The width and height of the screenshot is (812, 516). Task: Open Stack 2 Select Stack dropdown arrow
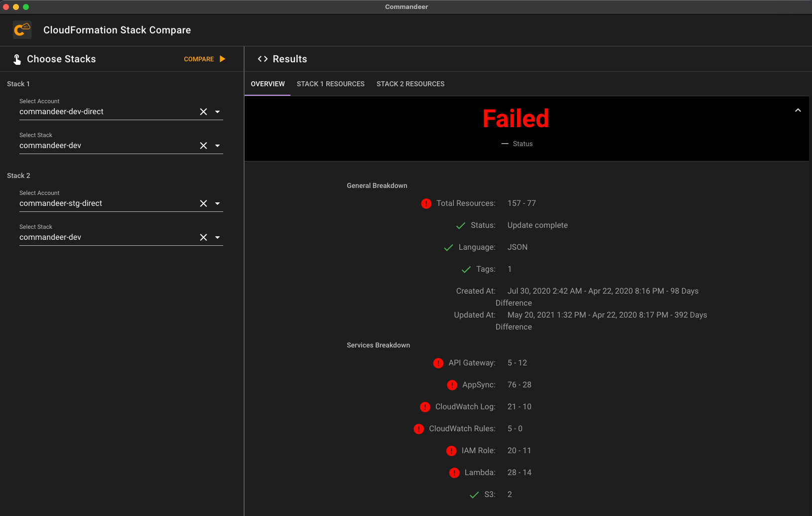coord(217,237)
